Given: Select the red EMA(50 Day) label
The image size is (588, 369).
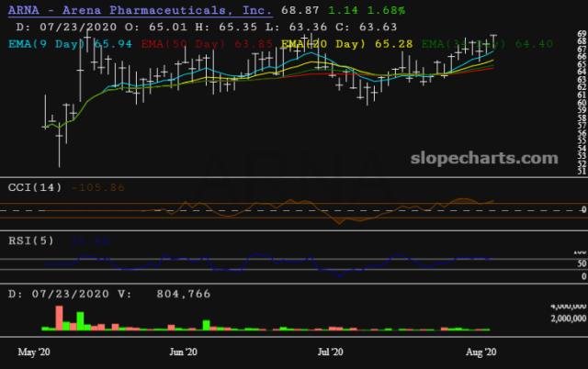Looking at the screenshot, I should coord(195,43).
